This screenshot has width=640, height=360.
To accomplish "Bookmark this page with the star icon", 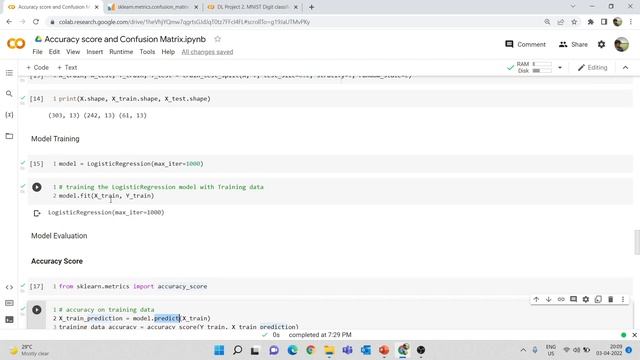I will point(574,22).
